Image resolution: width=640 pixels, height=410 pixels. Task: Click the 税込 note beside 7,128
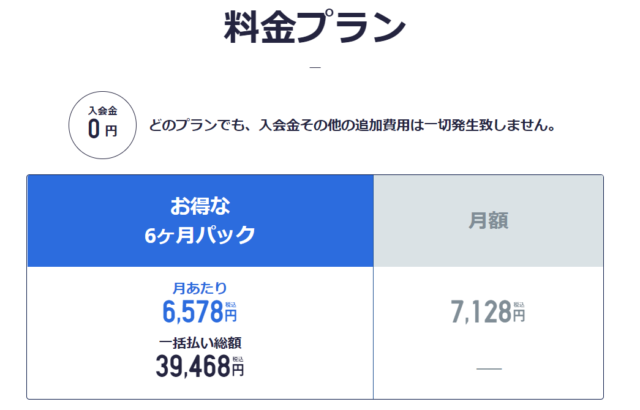pos(519,304)
